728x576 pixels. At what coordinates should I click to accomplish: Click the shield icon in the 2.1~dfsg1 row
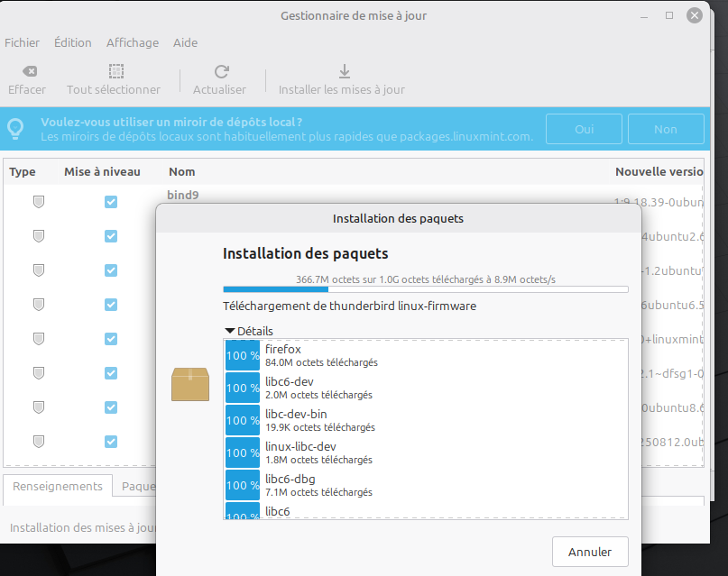(39, 373)
